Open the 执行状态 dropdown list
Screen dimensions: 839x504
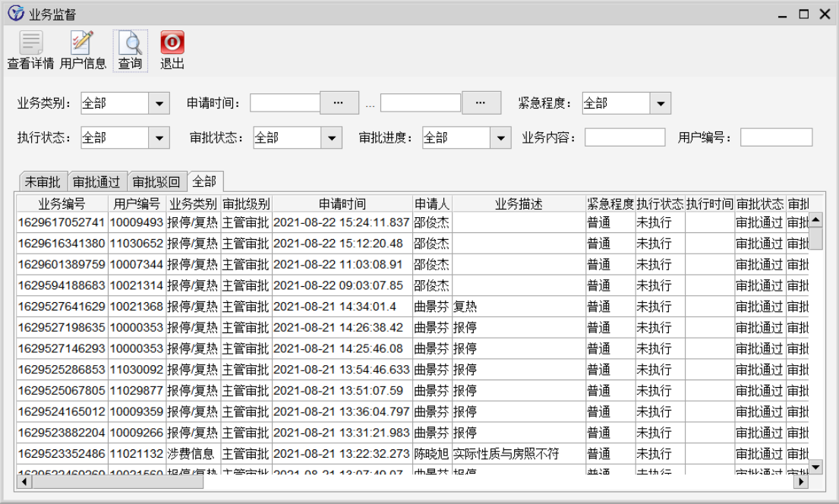tap(159, 138)
